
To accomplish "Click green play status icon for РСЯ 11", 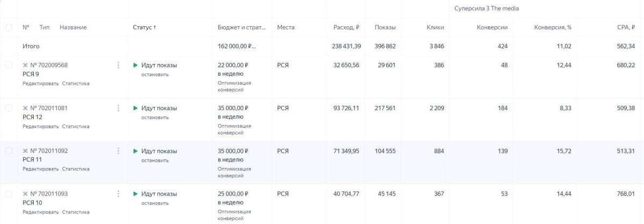I will [x=135, y=151].
